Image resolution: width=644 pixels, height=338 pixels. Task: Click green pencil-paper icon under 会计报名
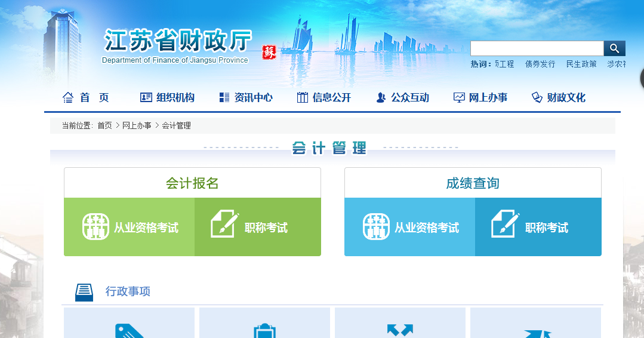224,224
